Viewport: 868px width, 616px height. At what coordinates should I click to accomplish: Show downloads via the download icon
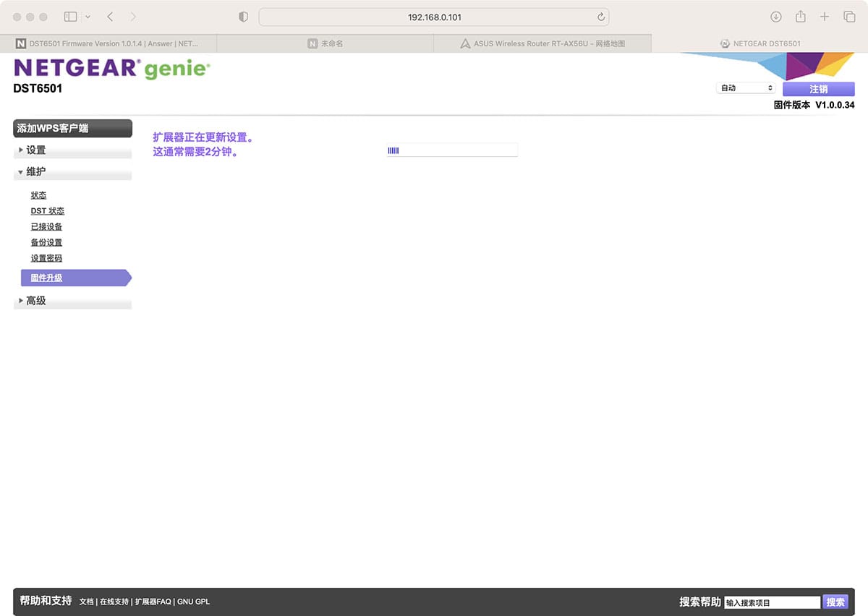(776, 17)
